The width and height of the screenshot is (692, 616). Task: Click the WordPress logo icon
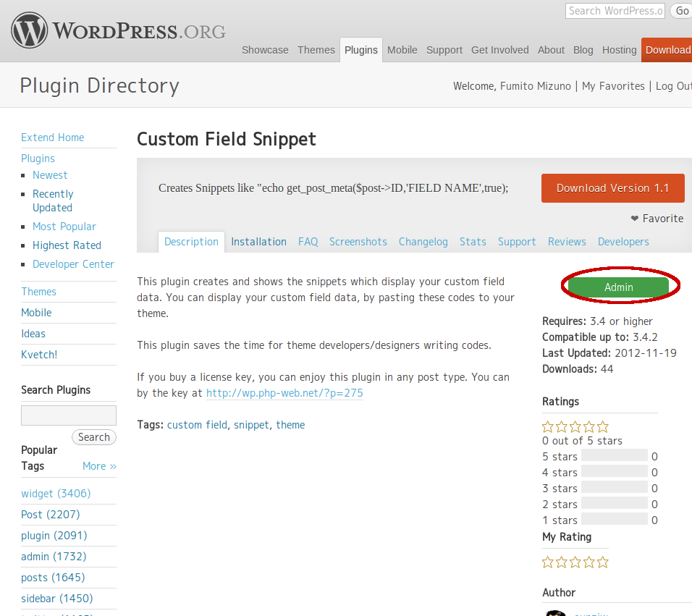30,30
